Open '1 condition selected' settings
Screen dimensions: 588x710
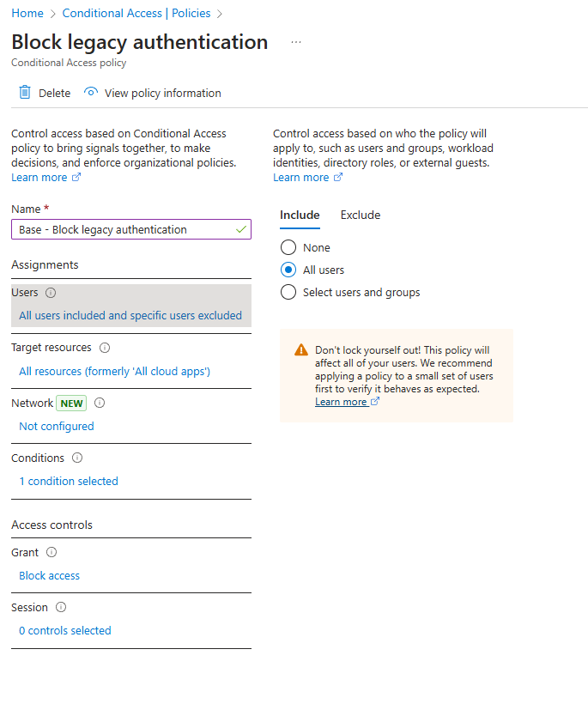[x=69, y=481]
